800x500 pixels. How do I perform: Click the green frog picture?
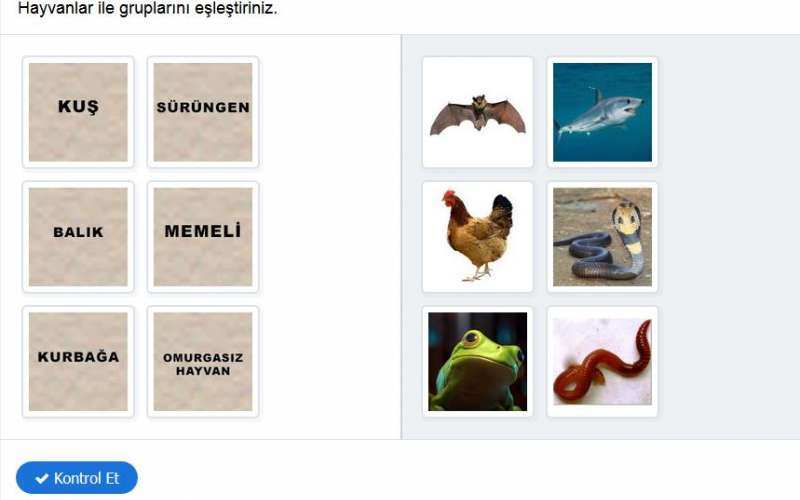coord(478,361)
